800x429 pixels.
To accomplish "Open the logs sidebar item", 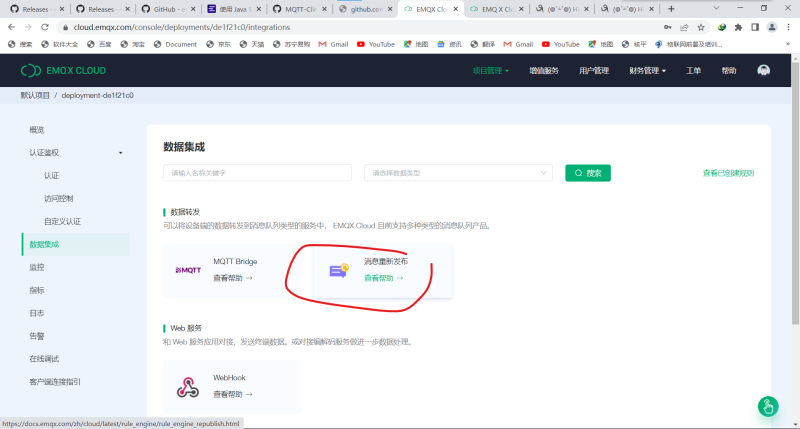I will tap(37, 313).
